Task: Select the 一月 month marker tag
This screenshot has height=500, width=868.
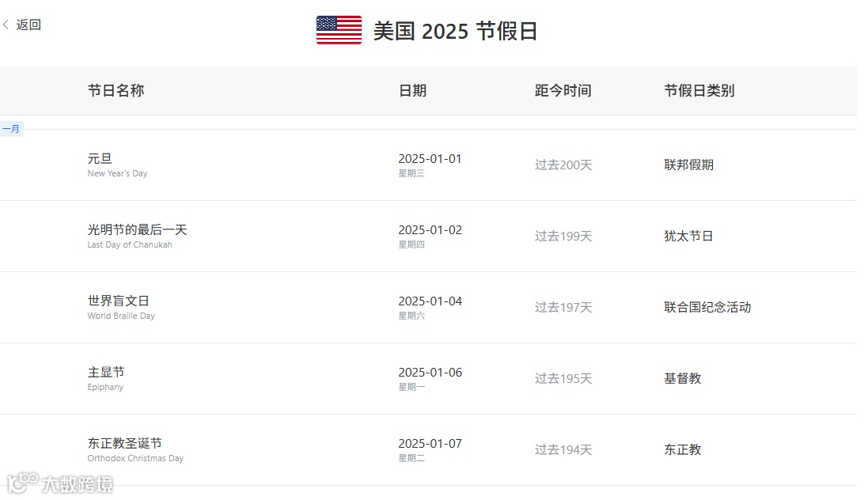Action: pos(11,129)
